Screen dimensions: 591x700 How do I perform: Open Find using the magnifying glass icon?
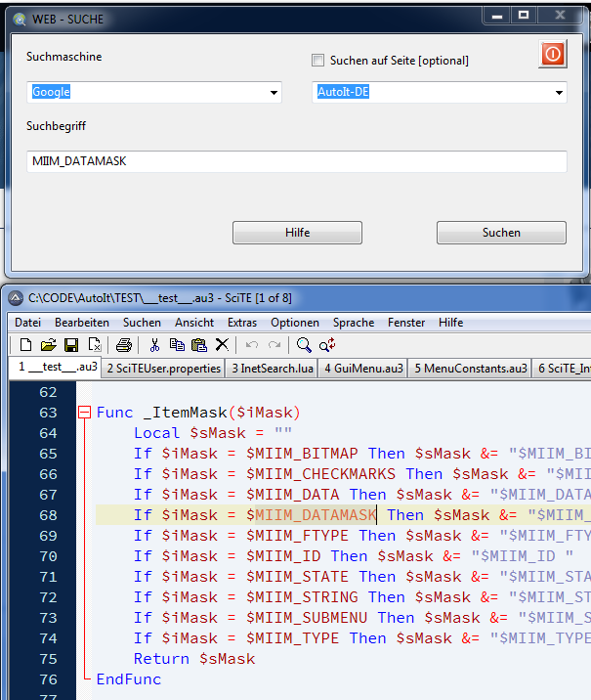coord(304,345)
